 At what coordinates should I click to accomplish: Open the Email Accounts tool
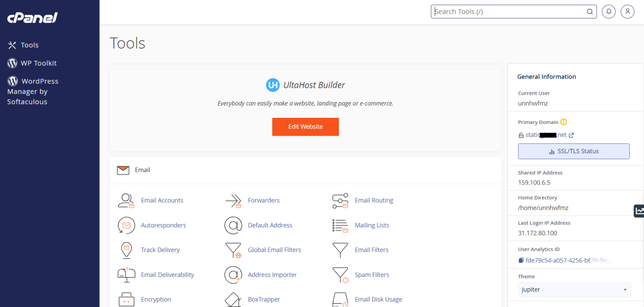coord(162,200)
